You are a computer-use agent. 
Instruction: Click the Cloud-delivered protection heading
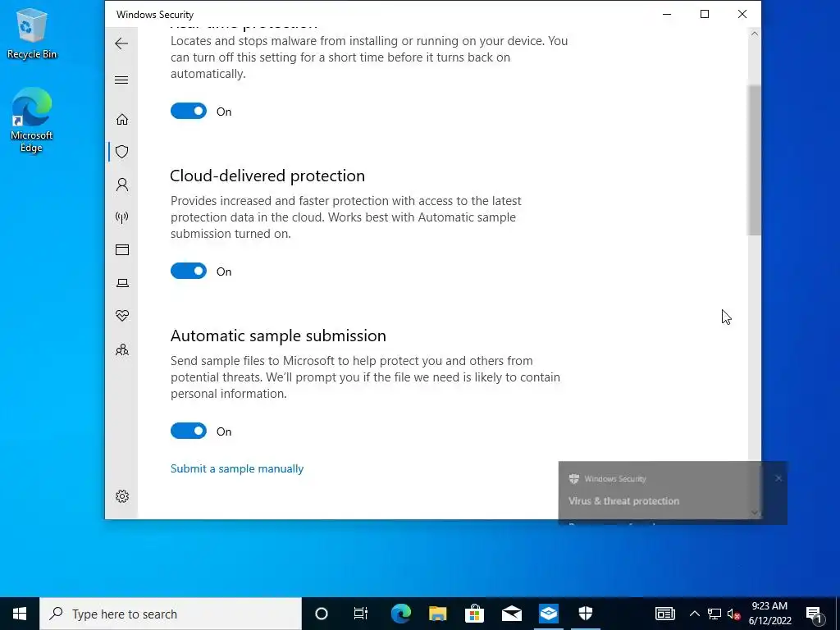[x=267, y=176]
